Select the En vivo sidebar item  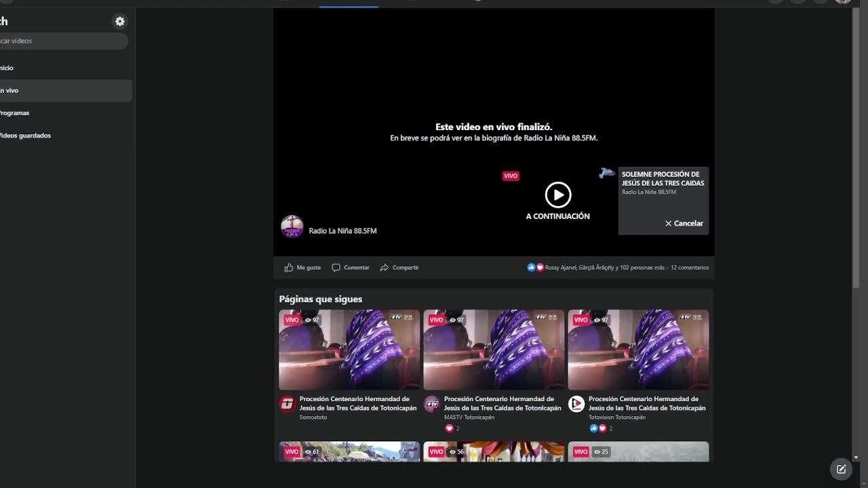pyautogui.click(x=66, y=91)
